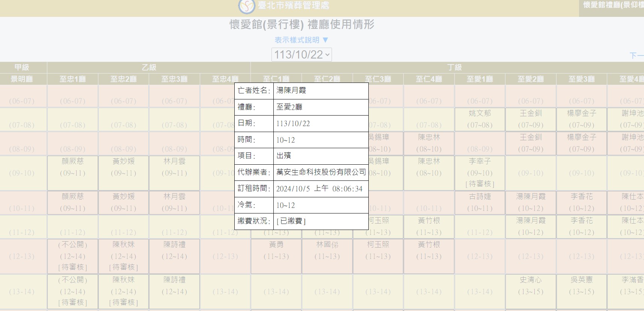This screenshot has height=311, width=644.
Task: Click the 乙級 group header
Action: click(x=149, y=68)
